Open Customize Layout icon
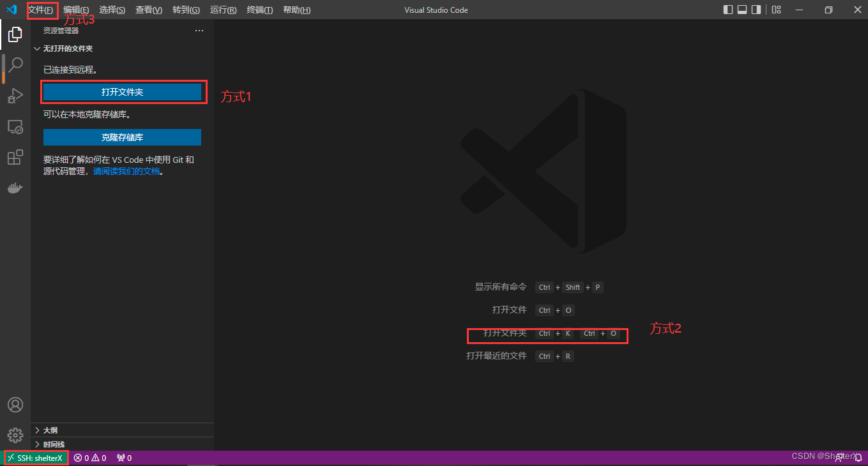868x466 pixels. pyautogui.click(x=776, y=10)
